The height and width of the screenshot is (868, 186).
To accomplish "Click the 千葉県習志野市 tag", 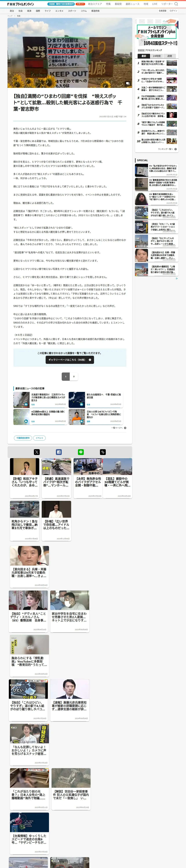I will pos(23,438).
